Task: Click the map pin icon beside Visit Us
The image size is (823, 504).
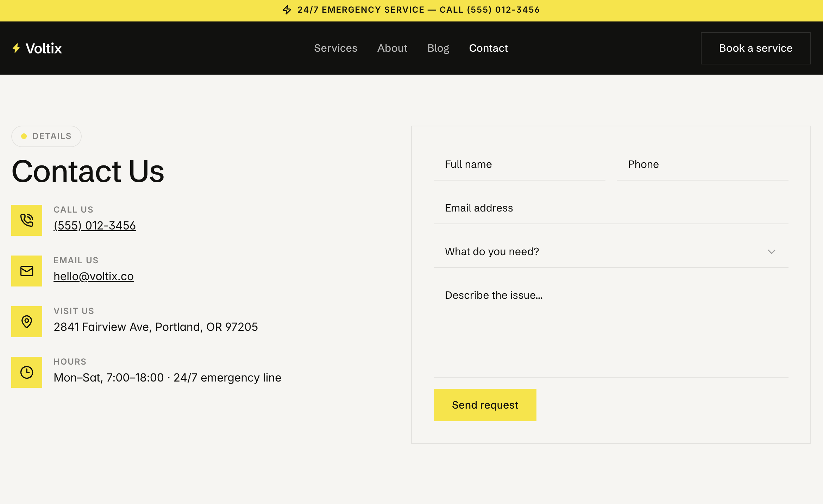Action: click(27, 322)
